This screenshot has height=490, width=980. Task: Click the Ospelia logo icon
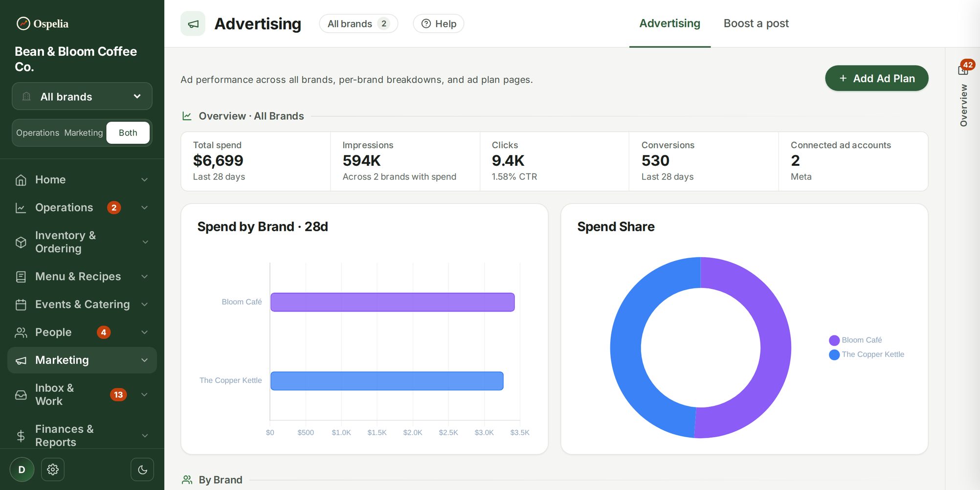tap(23, 23)
